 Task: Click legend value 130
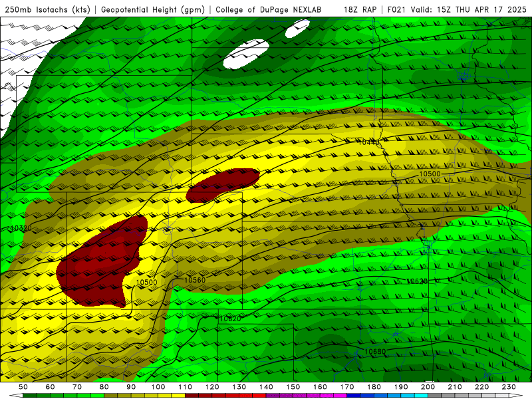point(239,387)
